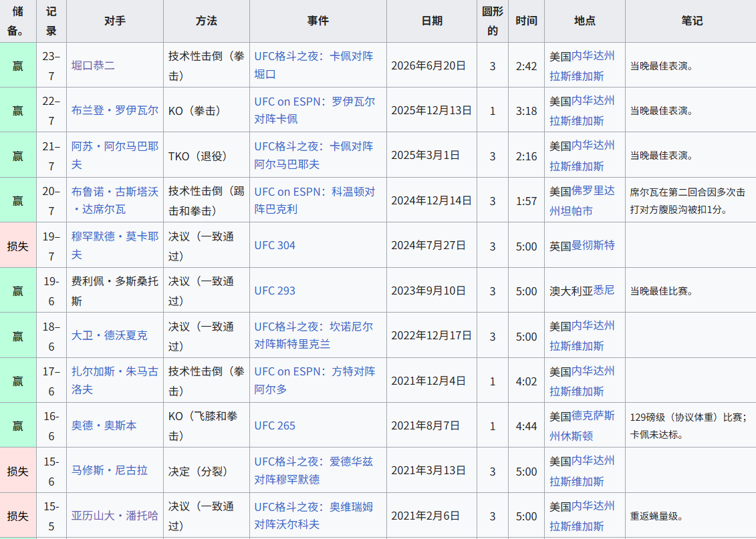Image resolution: width=756 pixels, height=539 pixels.
Task: Click the 方法 column header
Action: (x=207, y=21)
